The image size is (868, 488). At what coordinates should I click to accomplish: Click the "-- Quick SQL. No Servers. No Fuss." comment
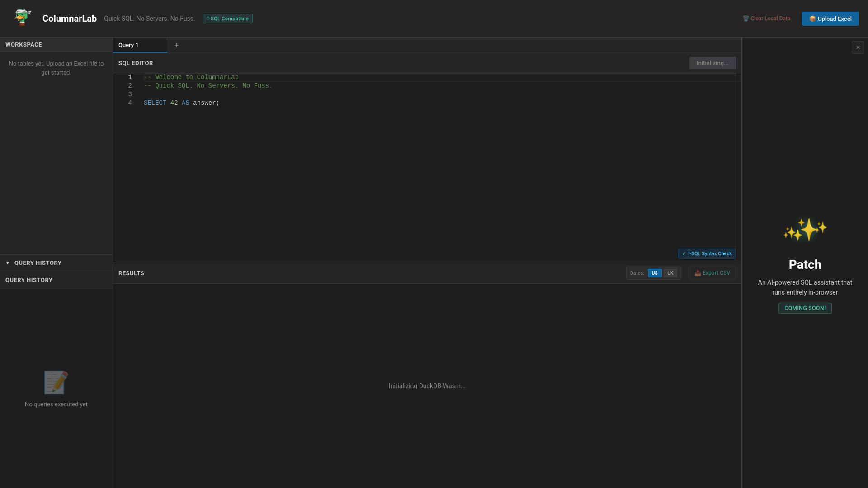(x=208, y=86)
